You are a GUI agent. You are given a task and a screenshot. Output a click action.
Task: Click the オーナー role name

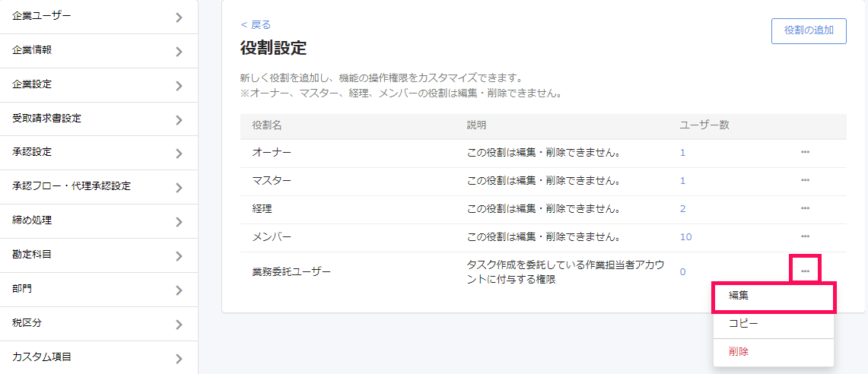(x=272, y=152)
